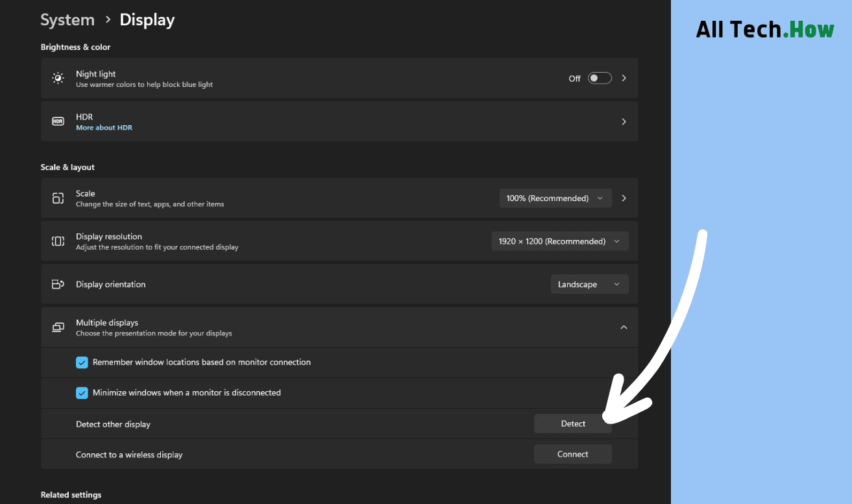Open HDR settings chevron

click(x=624, y=121)
